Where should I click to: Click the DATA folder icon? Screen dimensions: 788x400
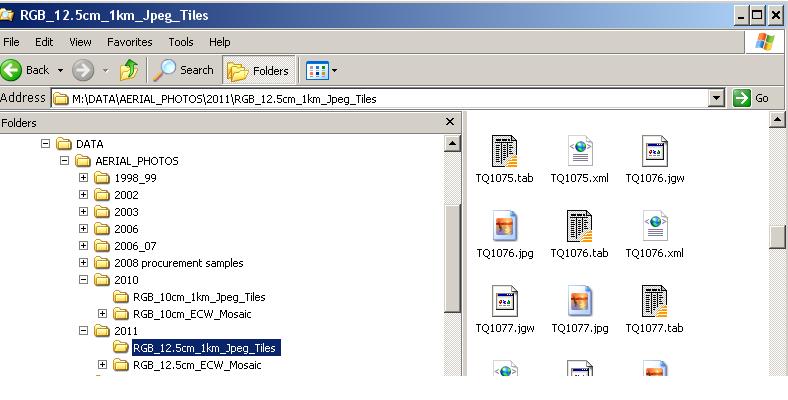click(x=64, y=144)
